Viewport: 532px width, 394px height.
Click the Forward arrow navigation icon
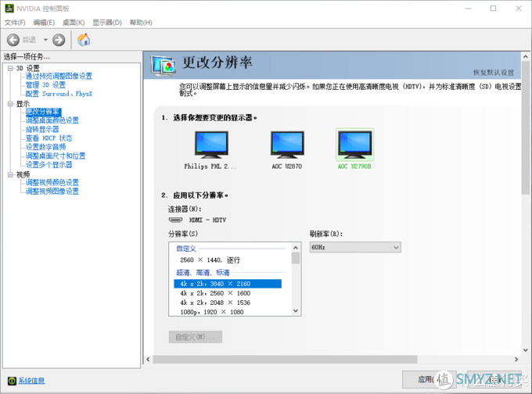tap(59, 40)
